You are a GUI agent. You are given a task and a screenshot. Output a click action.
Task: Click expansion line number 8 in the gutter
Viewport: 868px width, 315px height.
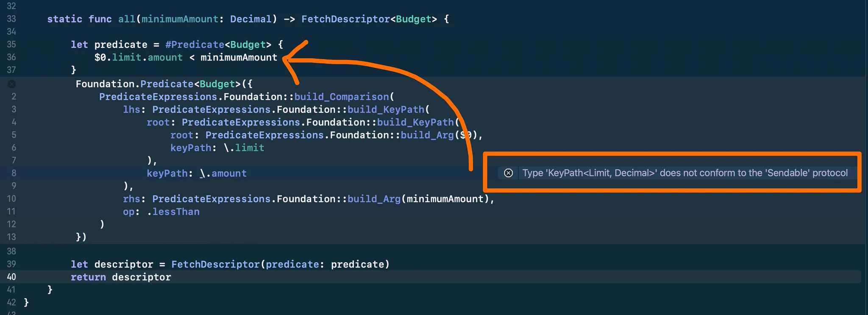pos(14,173)
